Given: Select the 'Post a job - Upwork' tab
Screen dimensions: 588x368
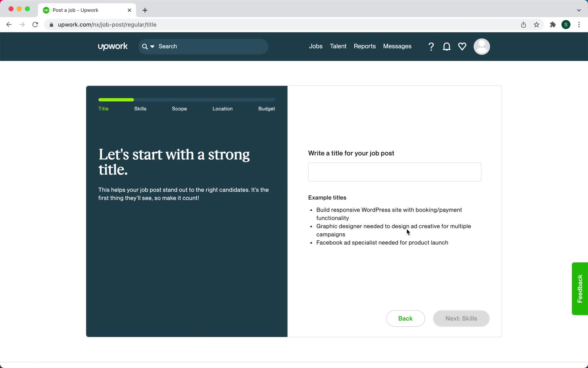Looking at the screenshot, I should tap(87, 10).
